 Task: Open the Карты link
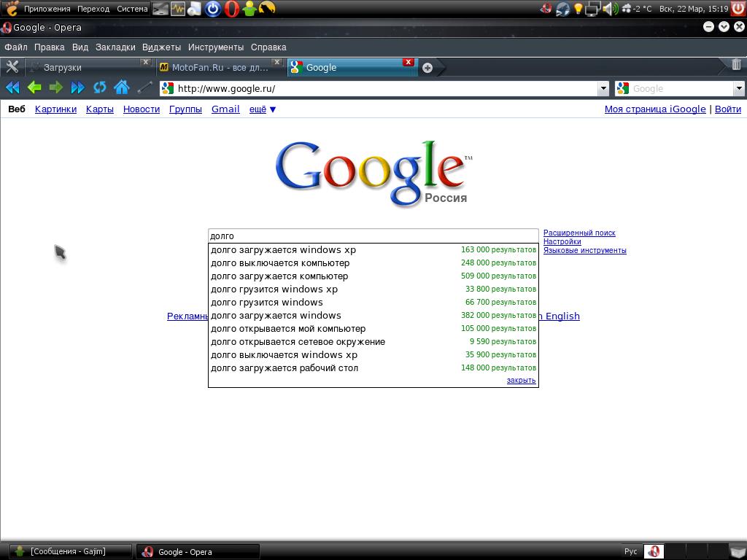[x=99, y=109]
